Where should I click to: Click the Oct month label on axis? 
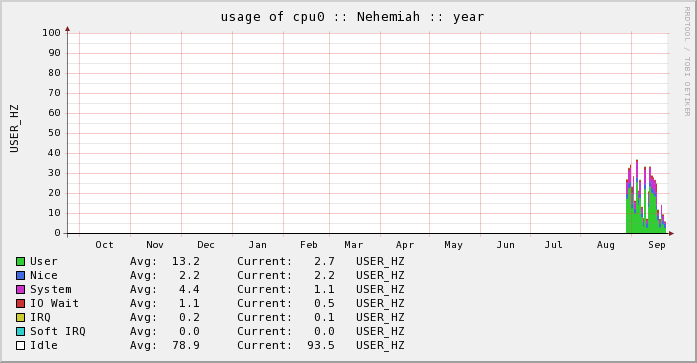[x=104, y=245]
